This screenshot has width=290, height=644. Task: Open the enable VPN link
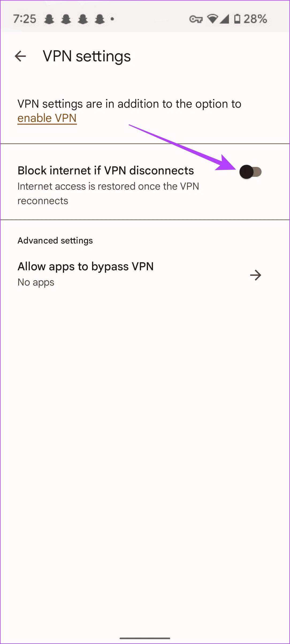(x=47, y=118)
